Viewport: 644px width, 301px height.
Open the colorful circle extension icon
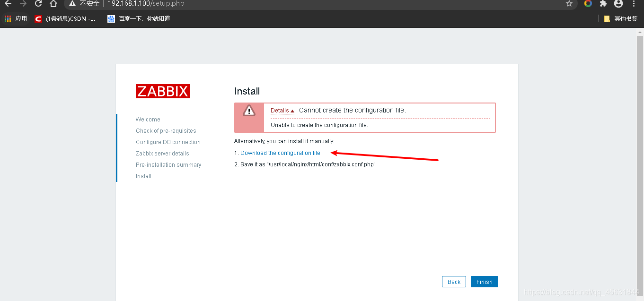pos(588,4)
